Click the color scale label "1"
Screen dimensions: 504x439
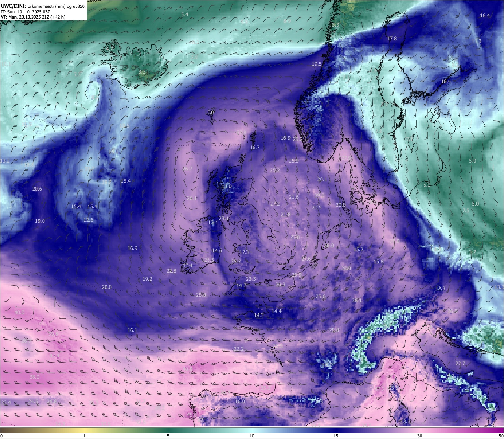(84, 436)
